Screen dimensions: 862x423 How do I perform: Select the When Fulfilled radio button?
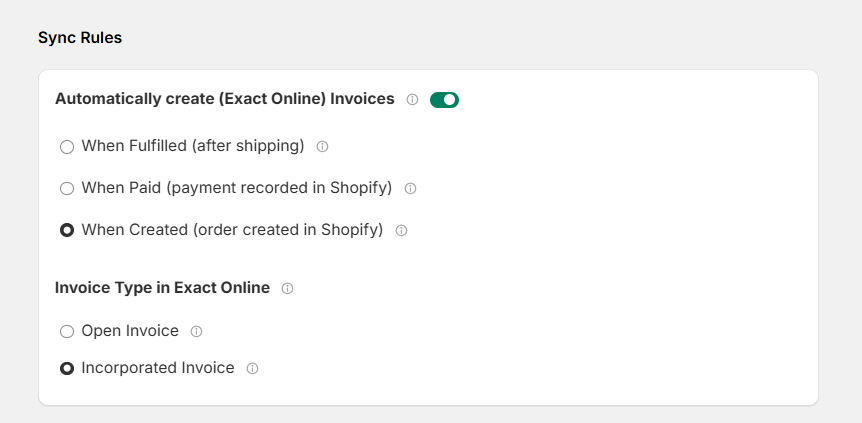tap(67, 147)
